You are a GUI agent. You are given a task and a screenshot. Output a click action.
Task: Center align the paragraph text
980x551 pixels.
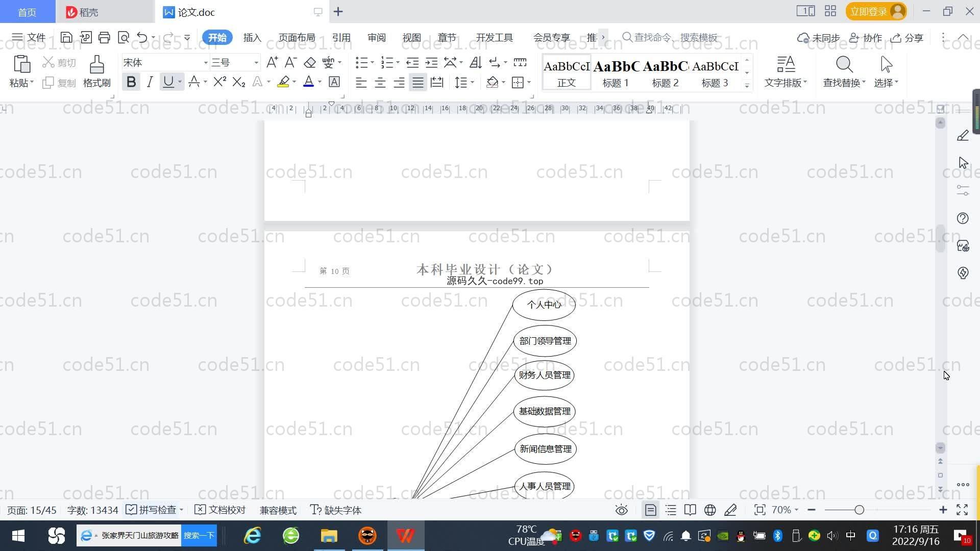click(380, 83)
